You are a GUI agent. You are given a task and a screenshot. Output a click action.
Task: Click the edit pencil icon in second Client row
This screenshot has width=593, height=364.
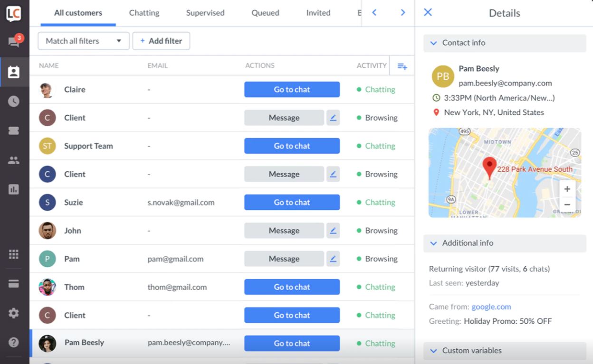pos(333,174)
